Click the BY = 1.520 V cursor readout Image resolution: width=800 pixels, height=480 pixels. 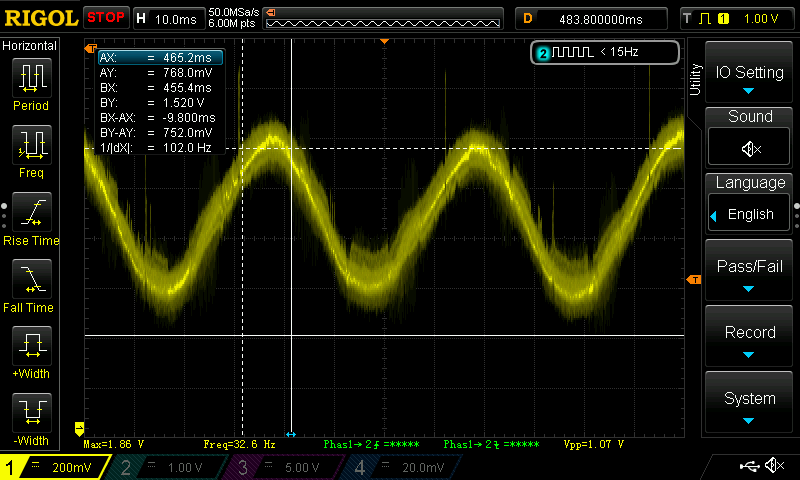pyautogui.click(x=152, y=103)
